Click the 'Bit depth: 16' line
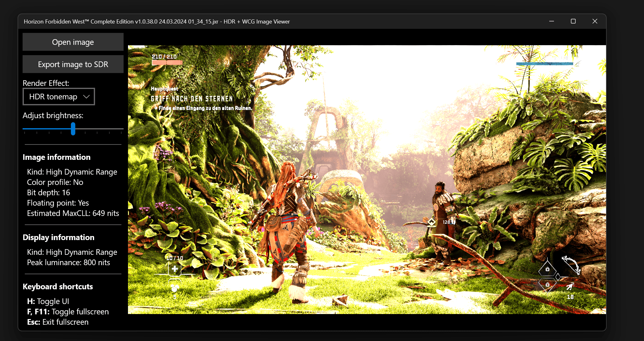 click(x=48, y=193)
